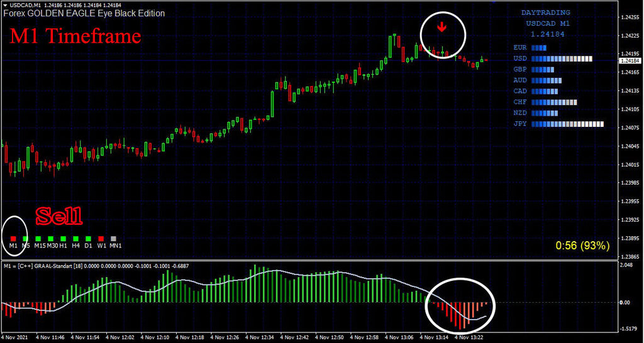Click the 1.24015 price axis label

(x=631, y=165)
